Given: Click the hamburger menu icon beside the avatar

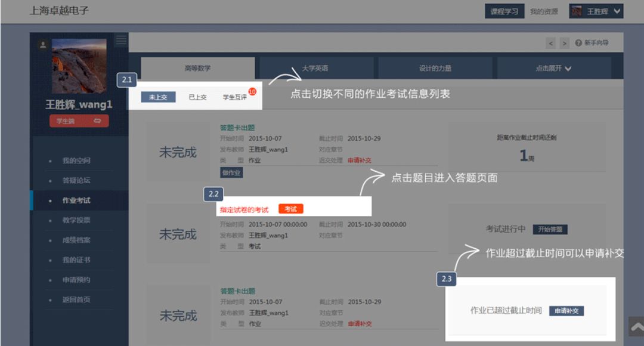Looking at the screenshot, I should click(x=120, y=41).
